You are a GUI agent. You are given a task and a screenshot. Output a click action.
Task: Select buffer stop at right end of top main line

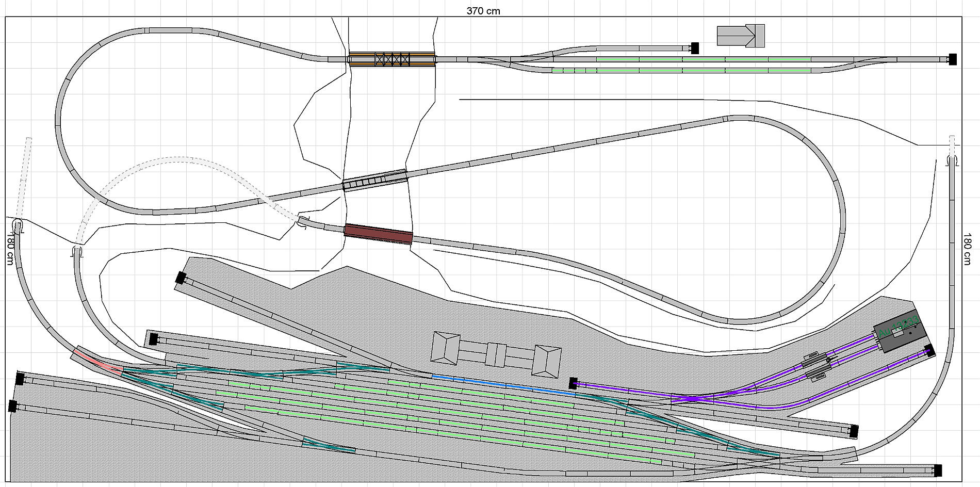point(952,59)
